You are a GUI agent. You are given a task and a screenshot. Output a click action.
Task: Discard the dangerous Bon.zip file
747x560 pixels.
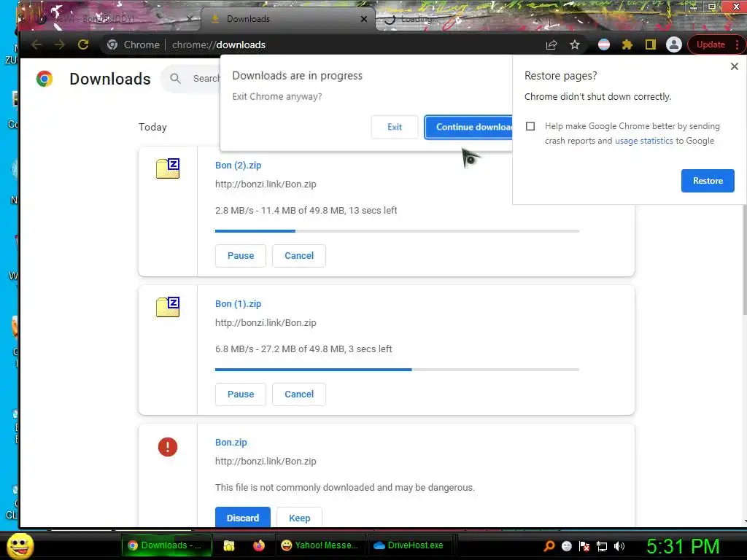pos(242,518)
